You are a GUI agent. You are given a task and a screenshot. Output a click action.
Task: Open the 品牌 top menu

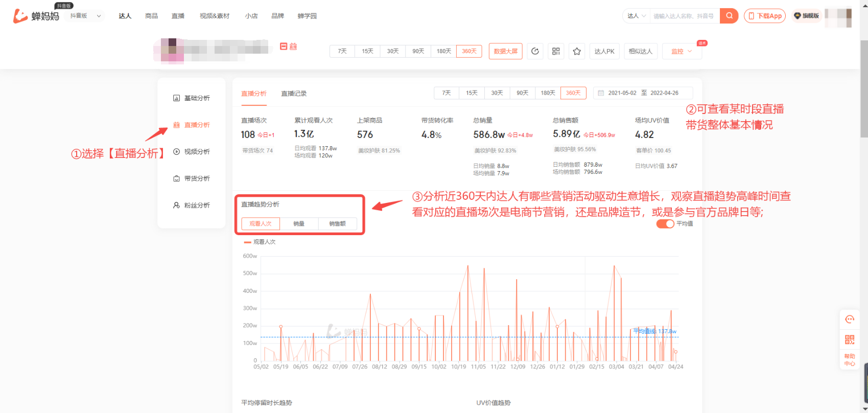pos(278,16)
